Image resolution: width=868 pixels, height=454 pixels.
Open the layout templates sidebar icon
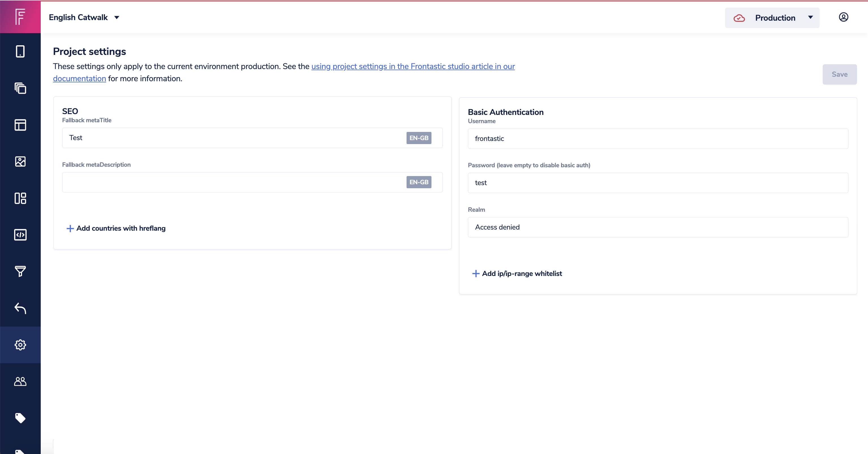point(20,125)
